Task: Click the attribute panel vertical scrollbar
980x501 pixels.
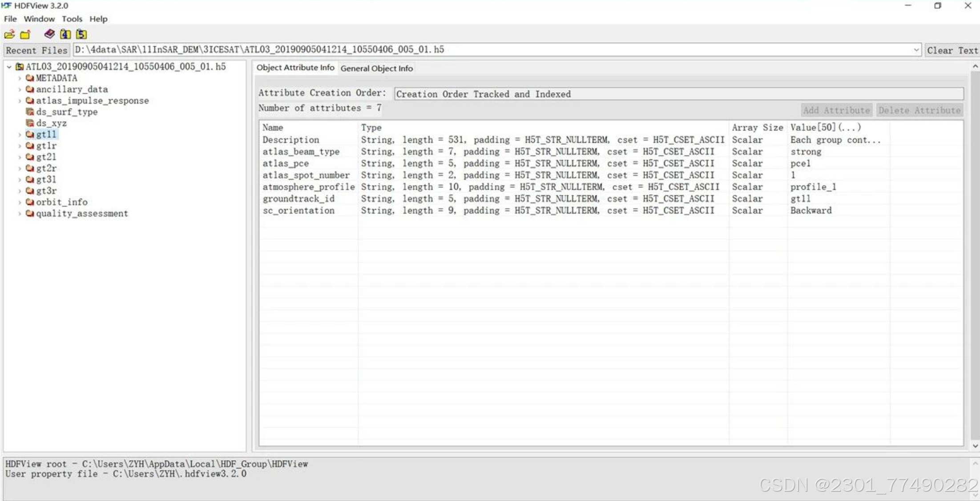Action: [975, 254]
